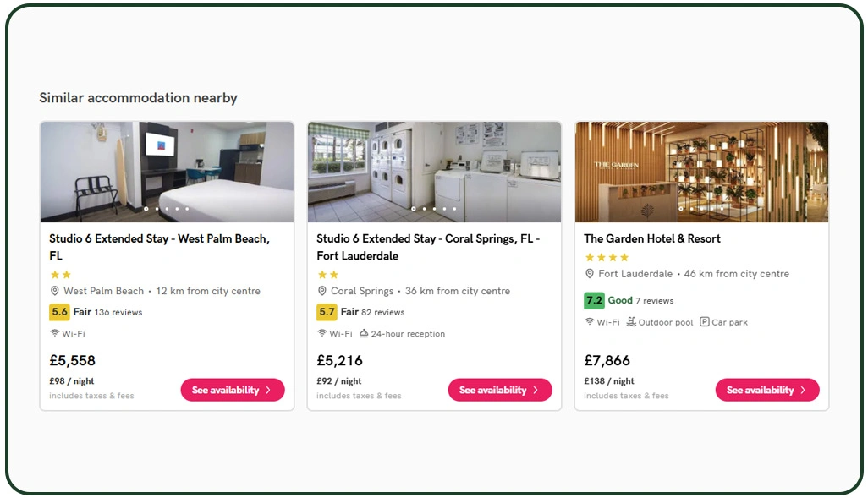Select the active carousel dot under bedroom photo
The height and width of the screenshot is (498, 868).
point(146,209)
